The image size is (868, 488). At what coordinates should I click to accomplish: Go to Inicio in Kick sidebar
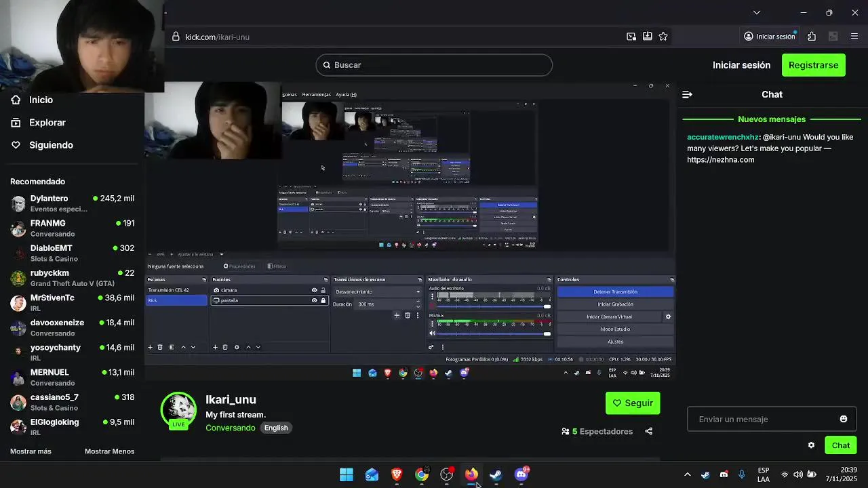pos(41,100)
